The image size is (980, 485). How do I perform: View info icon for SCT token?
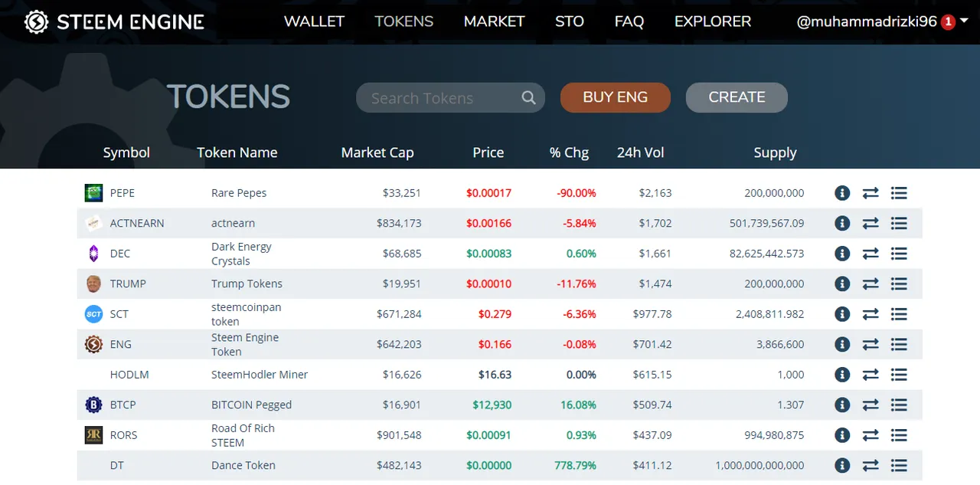(x=842, y=314)
